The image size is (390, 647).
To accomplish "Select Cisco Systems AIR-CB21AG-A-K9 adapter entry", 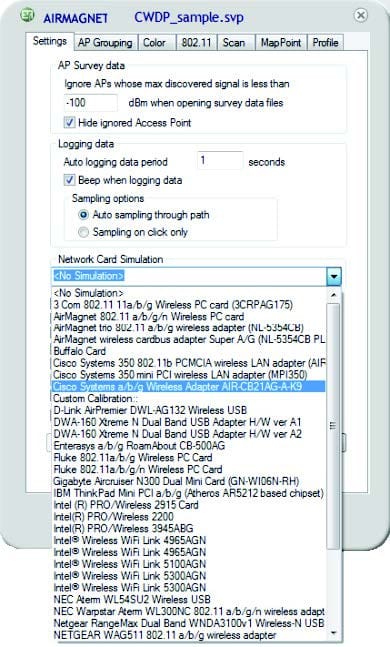I will coord(189,387).
